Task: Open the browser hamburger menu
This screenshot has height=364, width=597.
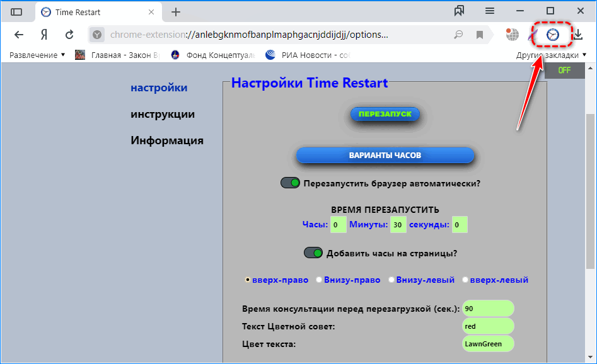Action: click(490, 11)
